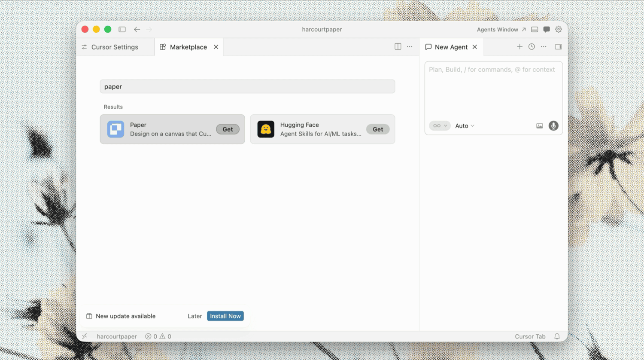Attach an image with picture icon
The width and height of the screenshot is (644, 360).
click(x=540, y=126)
